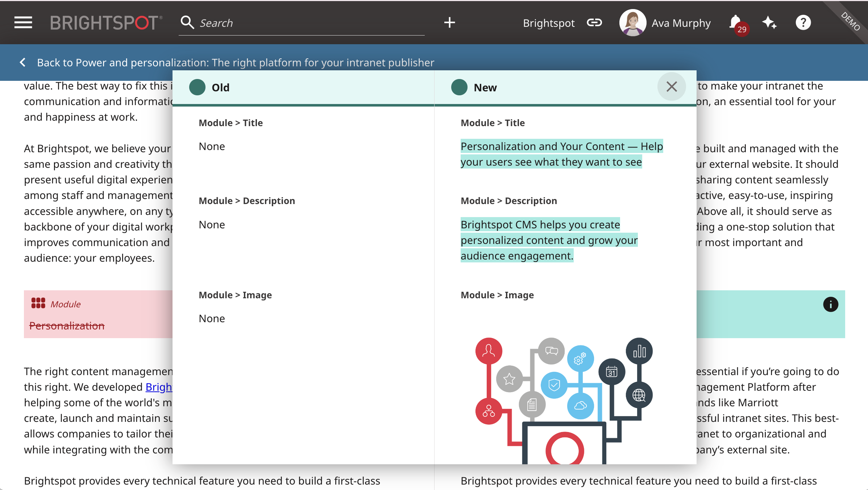Click the red Module grid icon
The image size is (868, 490).
point(38,303)
